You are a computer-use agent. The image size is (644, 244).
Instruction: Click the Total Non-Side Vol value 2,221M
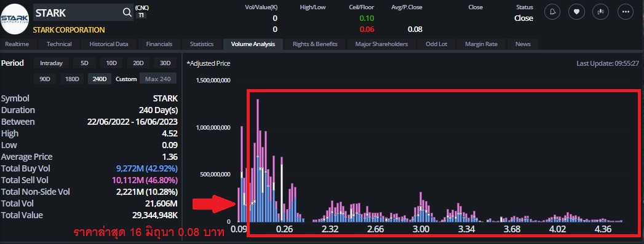[x=147, y=192]
